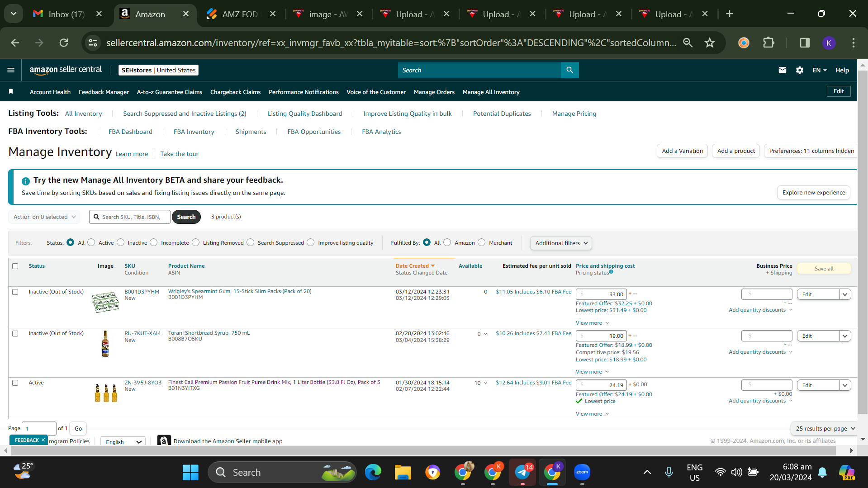Select the Incomplete status filter radio
Viewport: 868px width, 488px height.
click(x=154, y=242)
